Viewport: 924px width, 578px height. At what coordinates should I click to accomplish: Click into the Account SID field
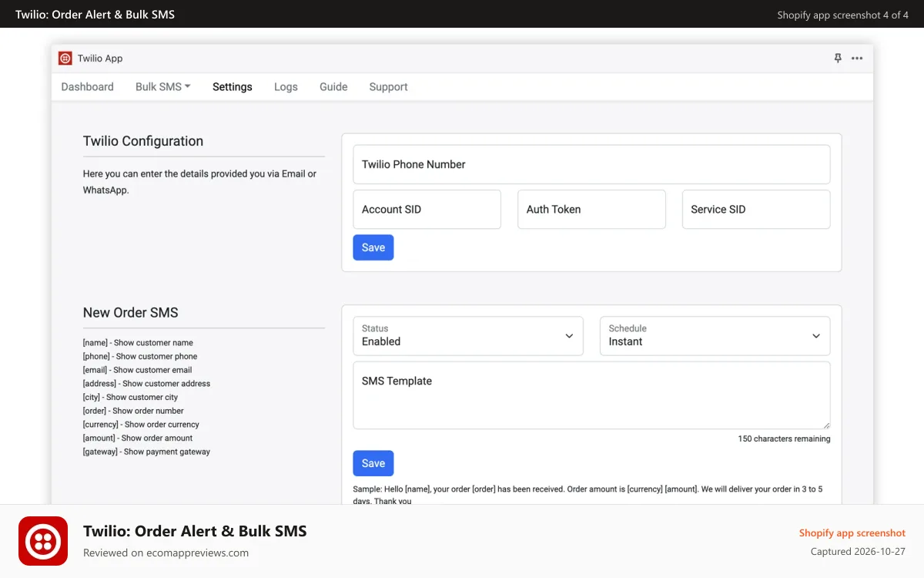pos(427,210)
